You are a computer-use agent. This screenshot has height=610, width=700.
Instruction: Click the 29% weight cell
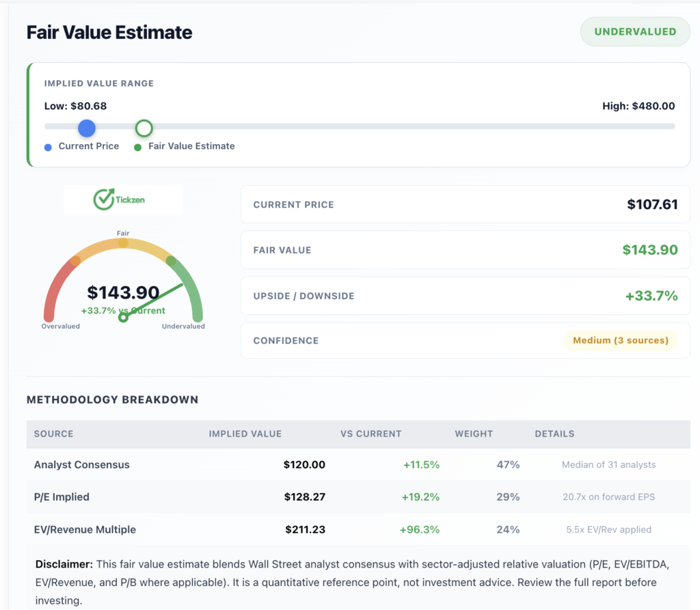(x=508, y=497)
